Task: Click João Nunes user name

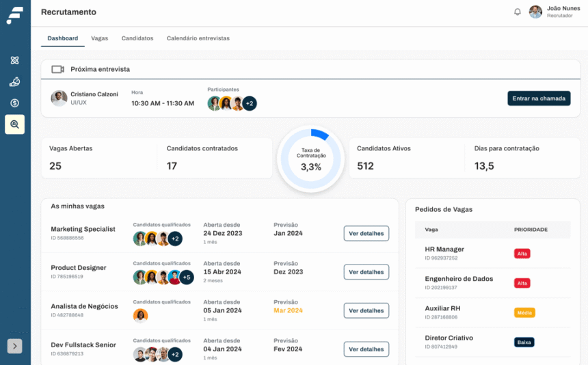Action: [x=563, y=8]
